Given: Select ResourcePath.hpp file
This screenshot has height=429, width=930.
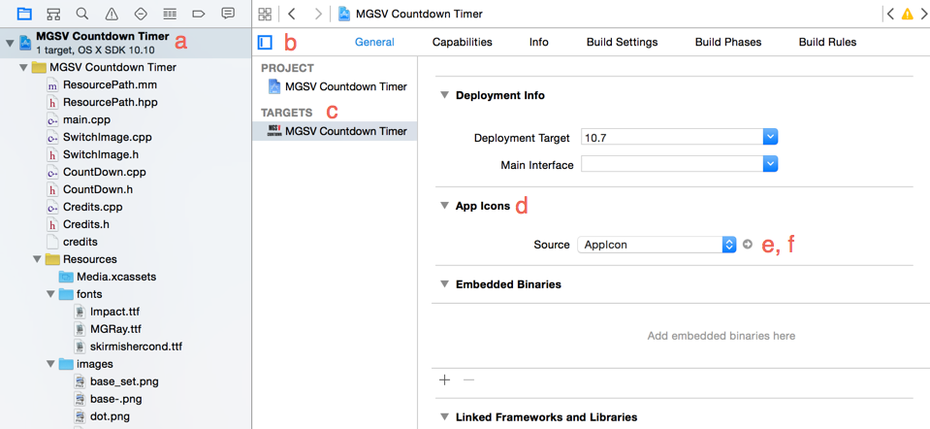Looking at the screenshot, I should point(110,102).
